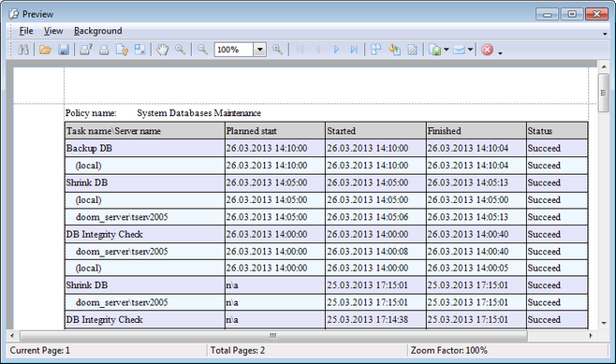Open a document with the folder icon
Viewport: 616px width, 364px height.
pos(45,50)
